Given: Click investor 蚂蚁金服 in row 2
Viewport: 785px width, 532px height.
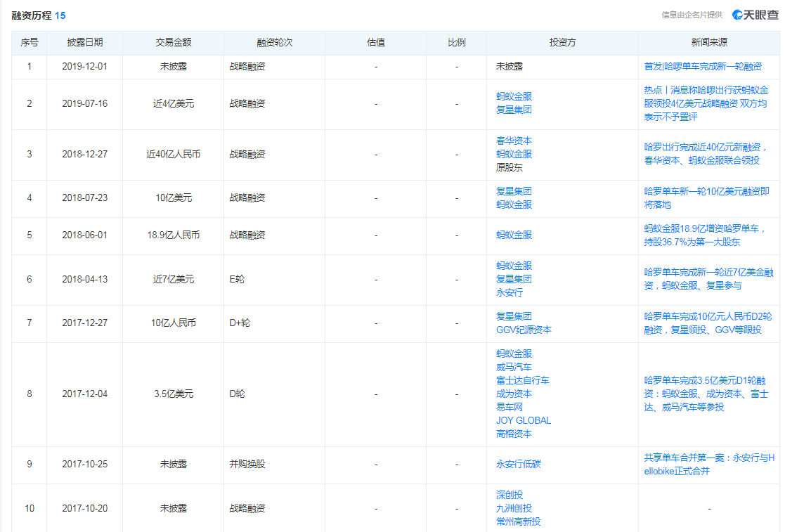Looking at the screenshot, I should (514, 96).
